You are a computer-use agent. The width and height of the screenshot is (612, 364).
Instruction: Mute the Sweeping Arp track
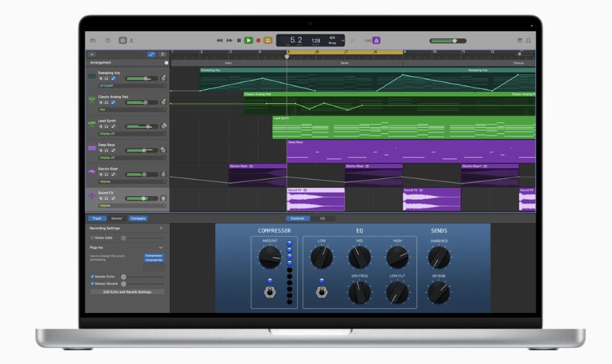point(101,79)
